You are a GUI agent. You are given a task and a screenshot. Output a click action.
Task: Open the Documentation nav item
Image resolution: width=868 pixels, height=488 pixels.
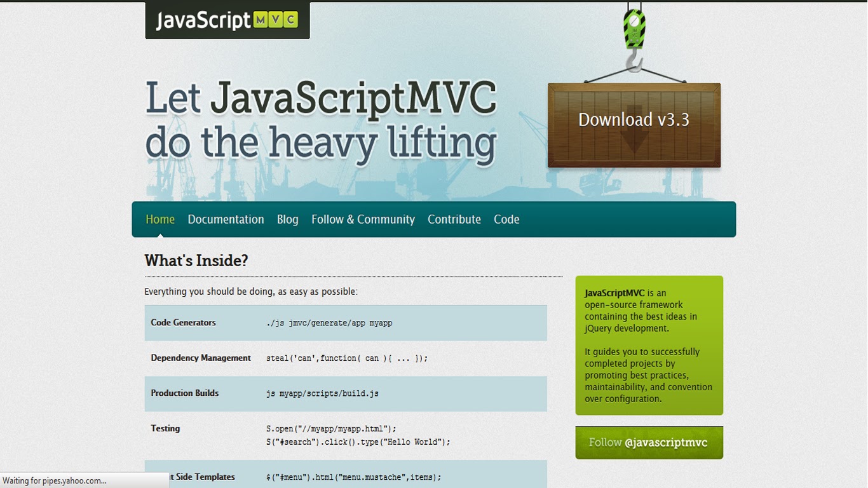(226, 219)
